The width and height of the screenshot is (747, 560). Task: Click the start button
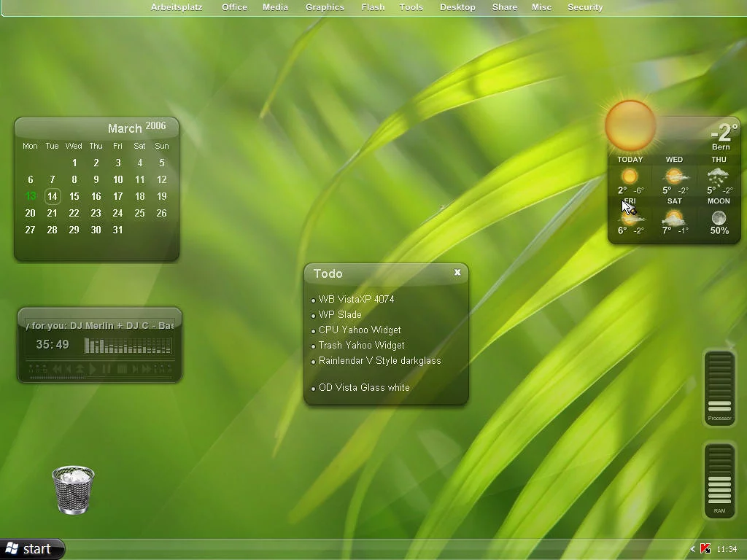[x=32, y=549]
